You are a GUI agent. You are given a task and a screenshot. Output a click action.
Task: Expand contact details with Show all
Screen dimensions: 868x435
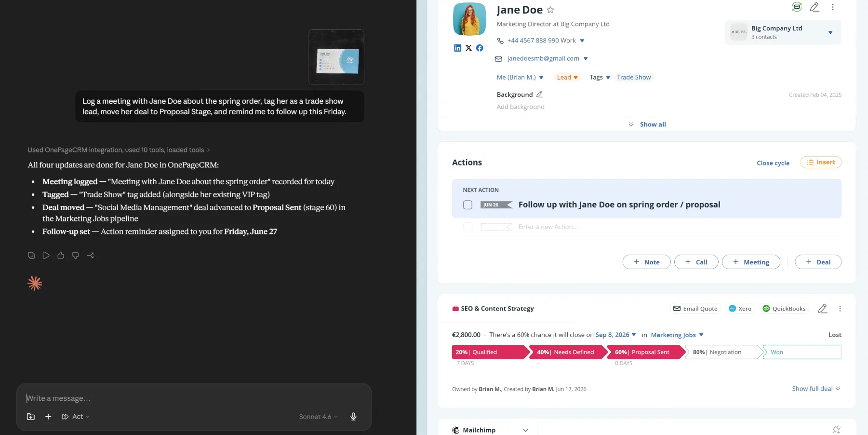click(x=647, y=124)
